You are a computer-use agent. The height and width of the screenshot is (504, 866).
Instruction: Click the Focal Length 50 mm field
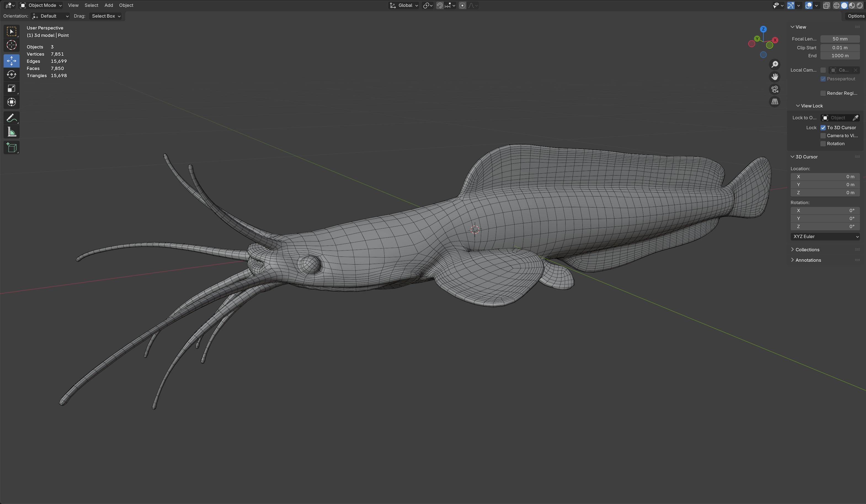tap(840, 39)
